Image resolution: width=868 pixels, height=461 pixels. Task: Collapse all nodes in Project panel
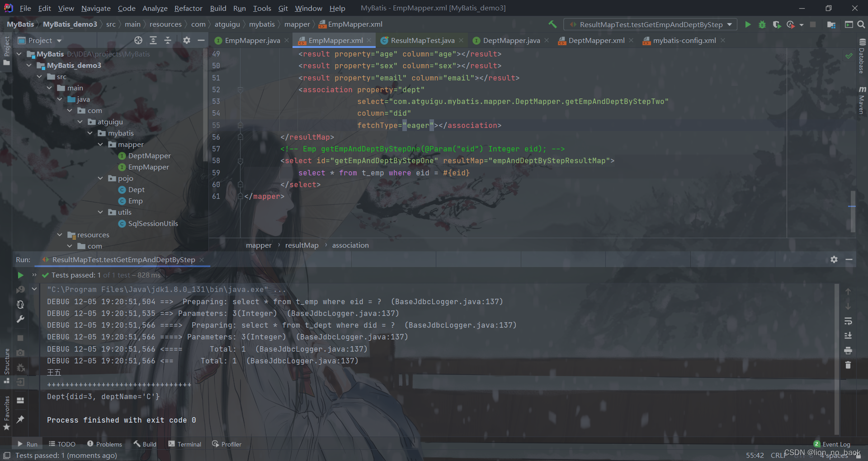168,40
